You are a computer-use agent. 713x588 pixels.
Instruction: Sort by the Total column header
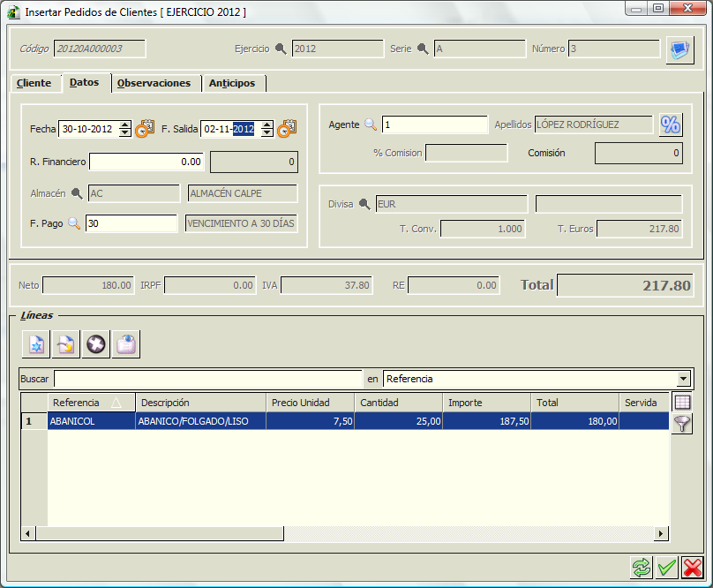[x=574, y=403]
